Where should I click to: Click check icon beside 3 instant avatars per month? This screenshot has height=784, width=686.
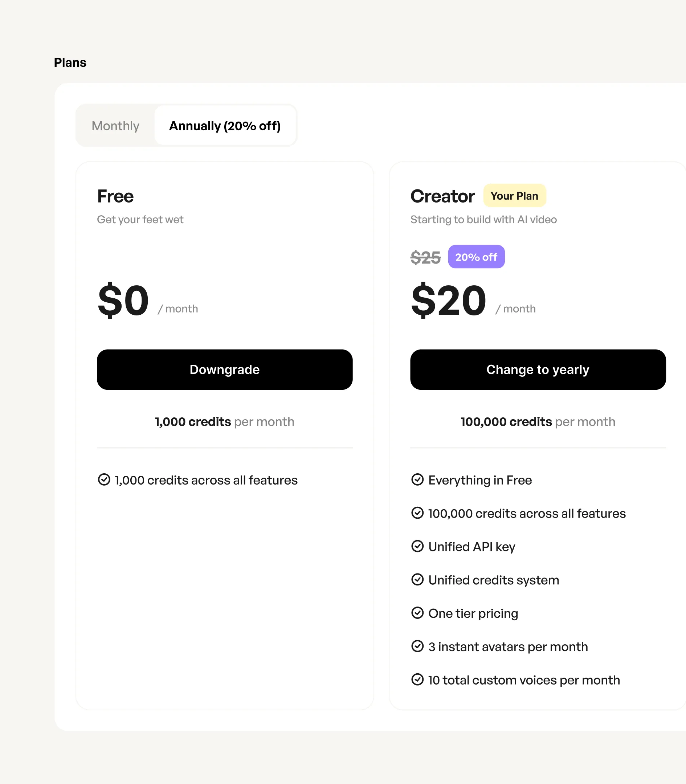417,646
